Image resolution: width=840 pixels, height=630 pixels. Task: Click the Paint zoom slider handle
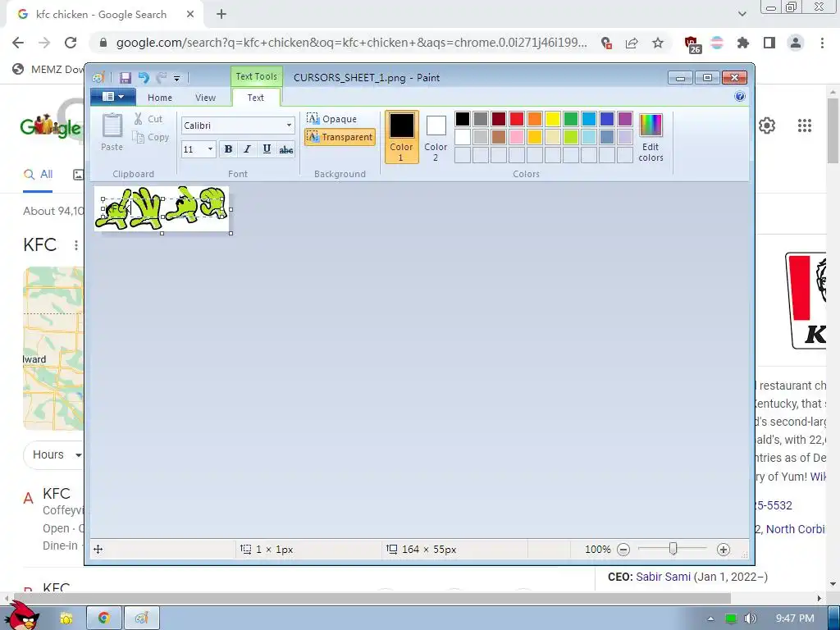coord(673,549)
